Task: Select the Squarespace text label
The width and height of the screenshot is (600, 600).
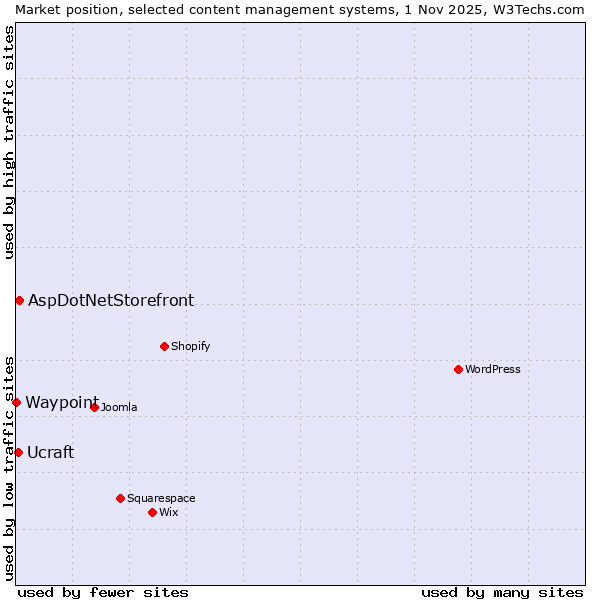Action: point(161,498)
